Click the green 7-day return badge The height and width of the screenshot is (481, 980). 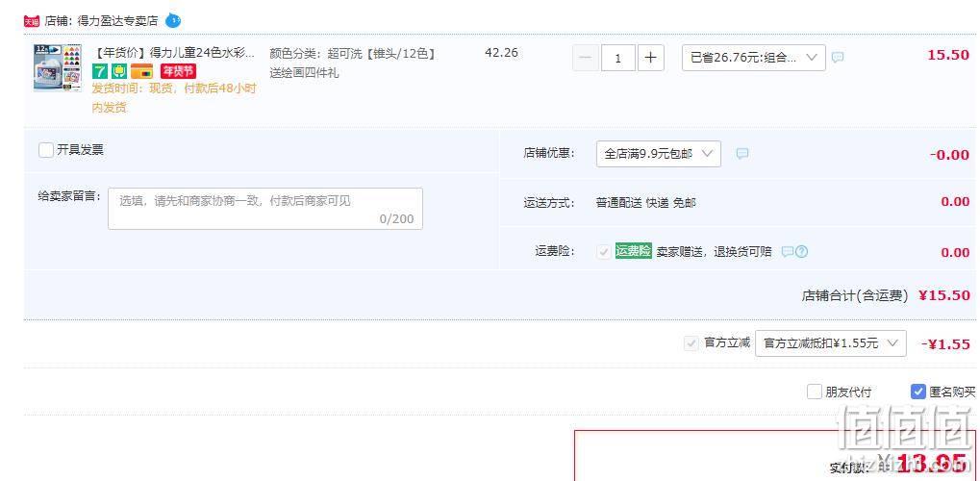[100, 71]
